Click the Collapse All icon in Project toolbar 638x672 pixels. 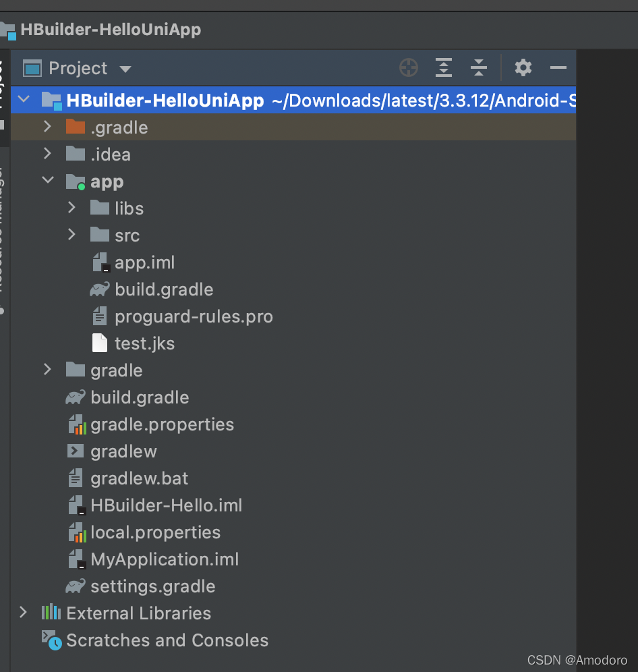tap(479, 67)
